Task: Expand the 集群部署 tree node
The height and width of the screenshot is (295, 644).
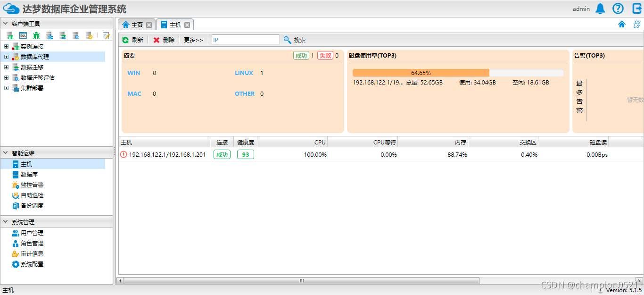Action: click(6, 88)
